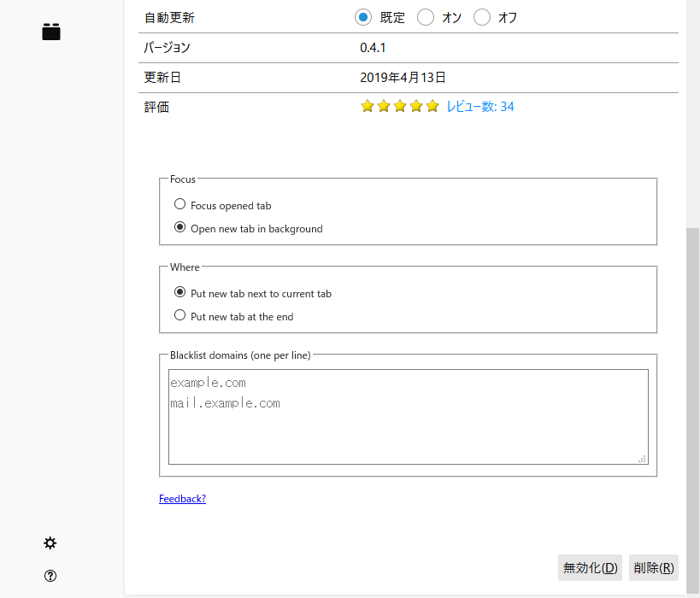
Task: Focus the Blacklist domains text area
Action: point(408,417)
